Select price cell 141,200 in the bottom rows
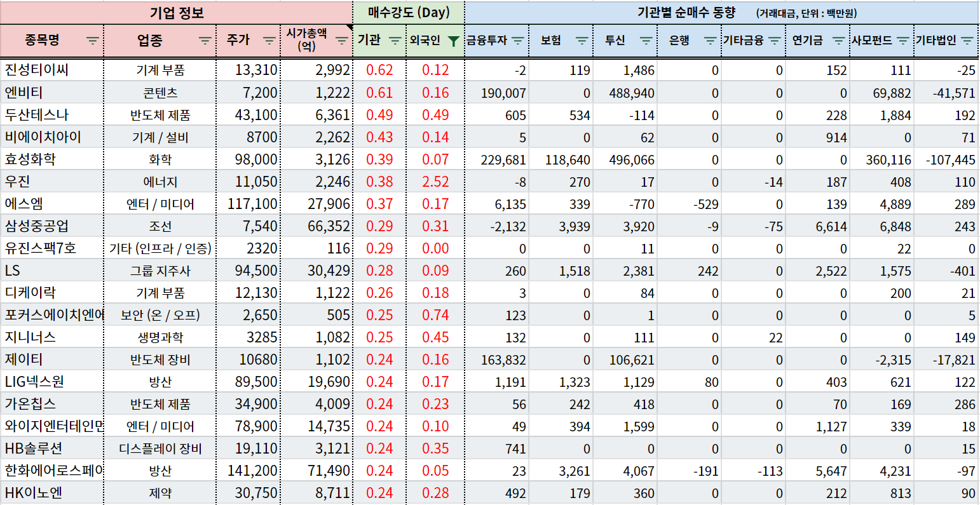Image resolution: width=980 pixels, height=505 pixels. (x=248, y=470)
